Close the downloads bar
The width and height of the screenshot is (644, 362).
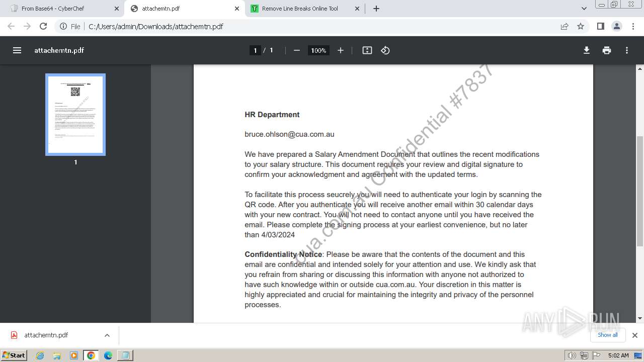(634, 335)
